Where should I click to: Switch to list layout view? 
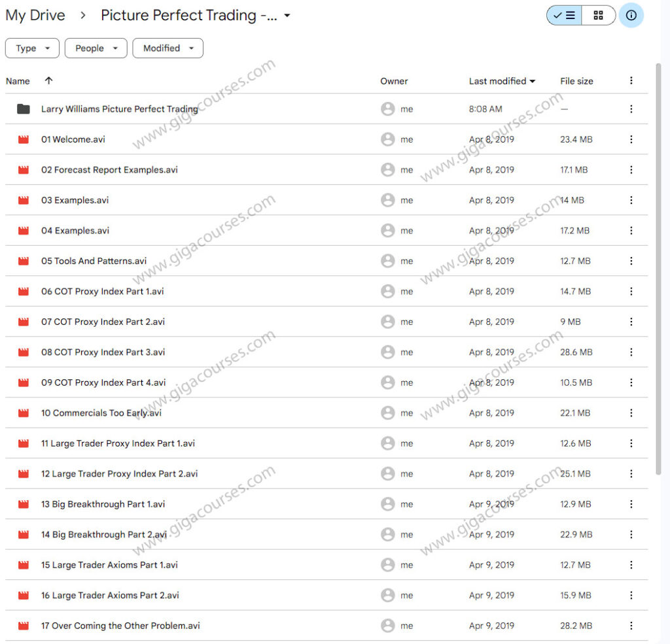click(x=564, y=16)
